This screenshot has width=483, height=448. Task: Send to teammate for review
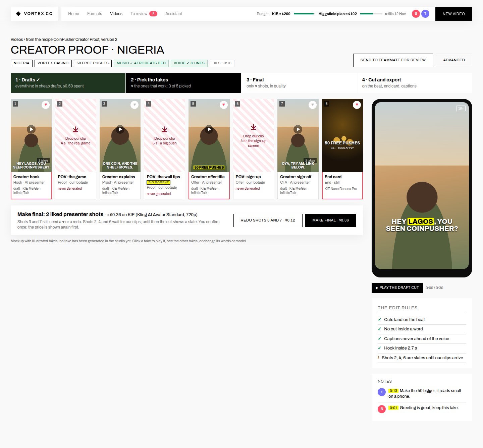click(393, 60)
